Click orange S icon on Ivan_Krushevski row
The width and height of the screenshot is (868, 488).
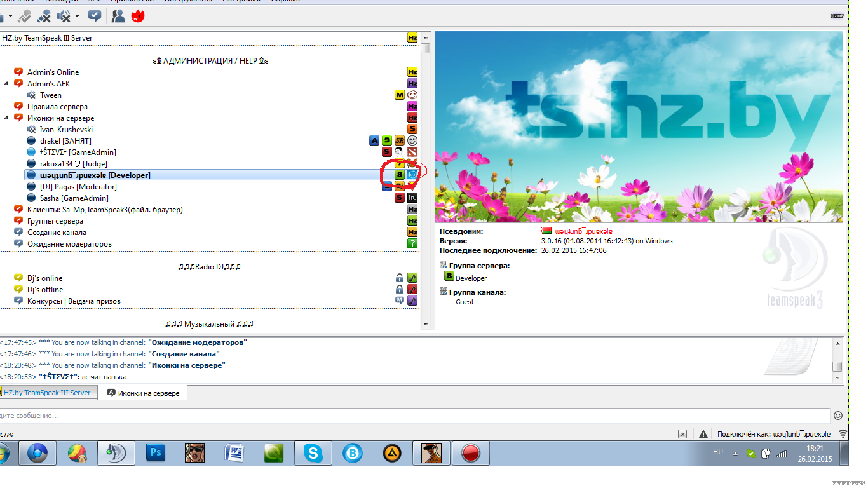tap(412, 129)
